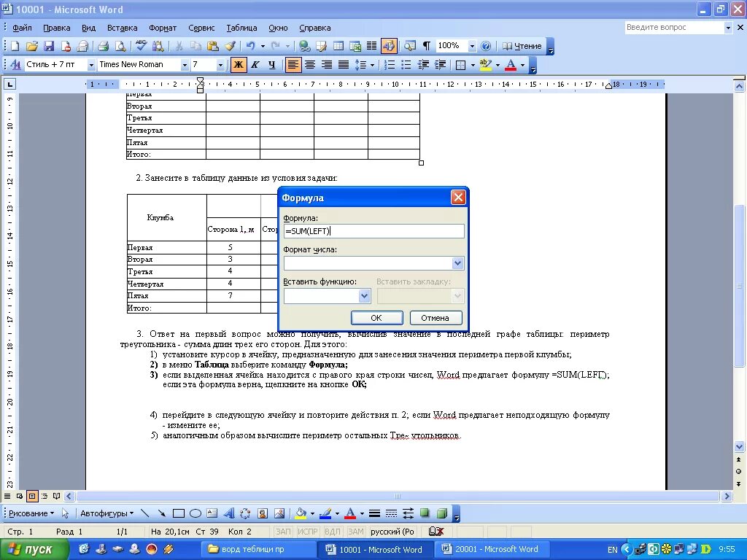Toggle Bold formatting (Ж)
Screen dimensions: 747x560
click(x=239, y=65)
